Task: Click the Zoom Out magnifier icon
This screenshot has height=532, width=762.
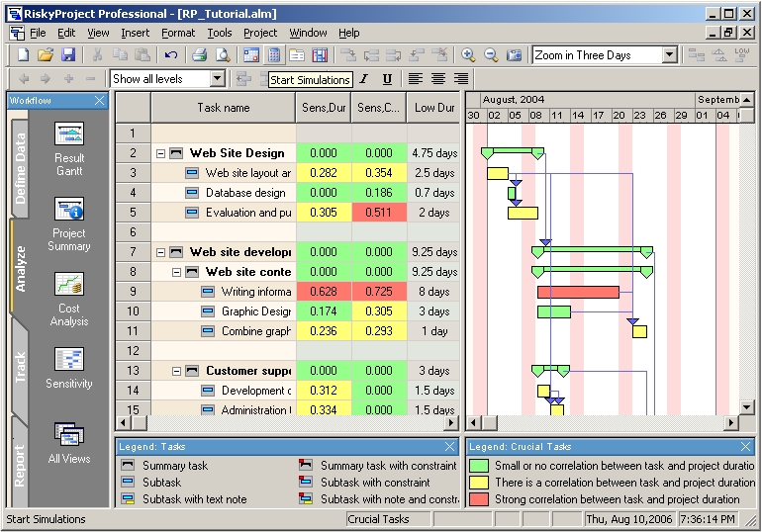Action: [x=491, y=54]
